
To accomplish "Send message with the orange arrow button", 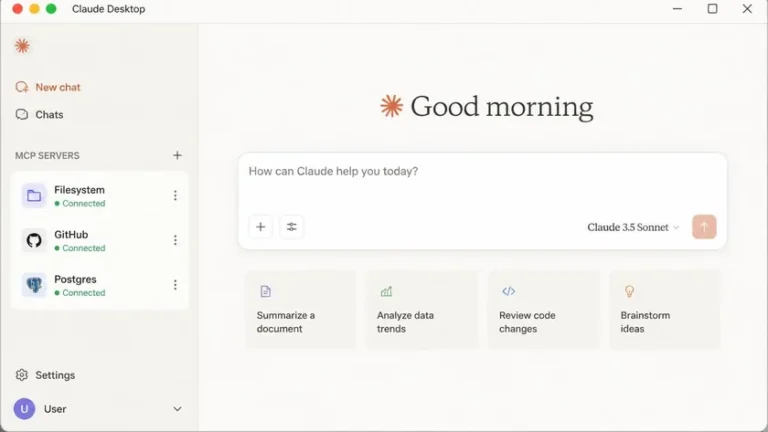I will pyautogui.click(x=704, y=227).
